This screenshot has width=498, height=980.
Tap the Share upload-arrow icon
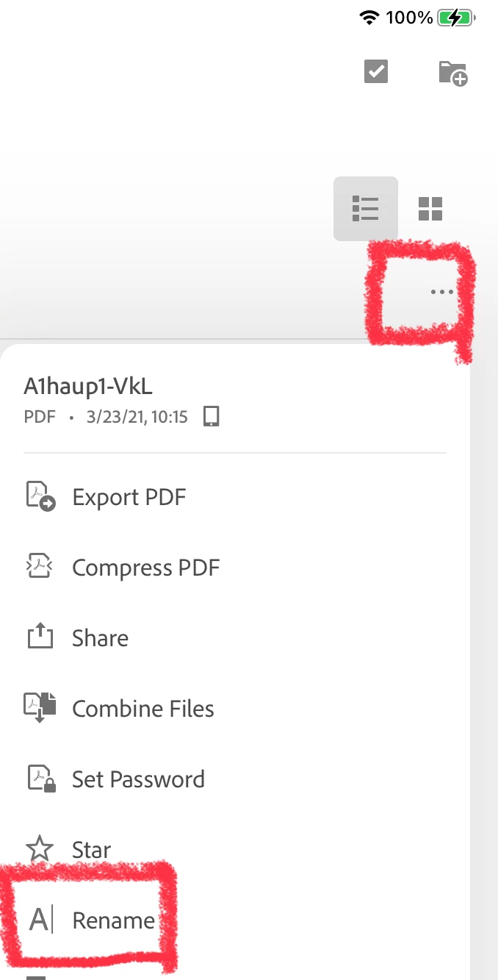(x=40, y=637)
